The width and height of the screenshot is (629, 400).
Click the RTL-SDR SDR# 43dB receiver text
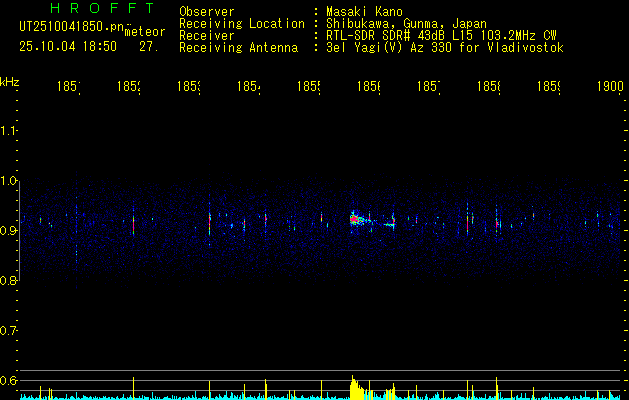point(441,36)
